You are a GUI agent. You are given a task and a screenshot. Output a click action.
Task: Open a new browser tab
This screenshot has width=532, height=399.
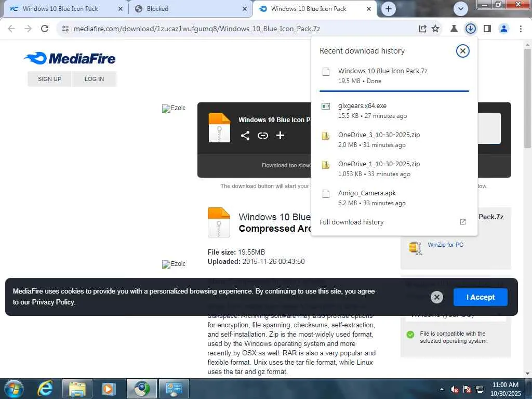click(389, 9)
